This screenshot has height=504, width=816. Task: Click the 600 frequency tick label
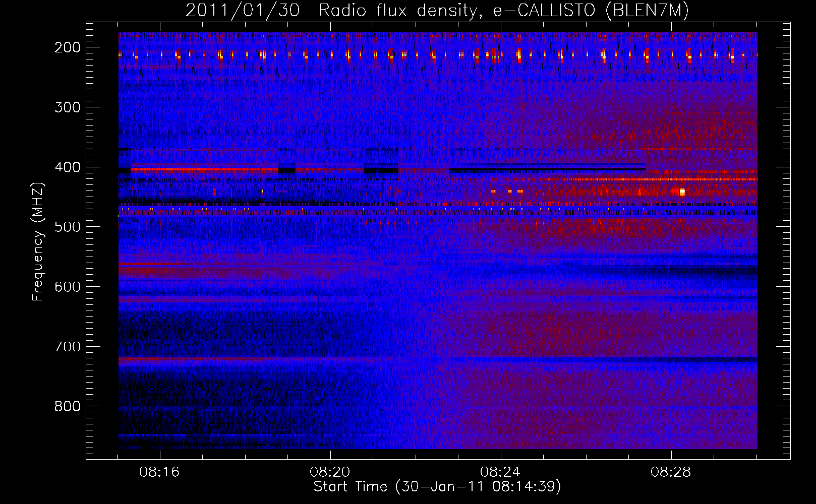point(67,287)
